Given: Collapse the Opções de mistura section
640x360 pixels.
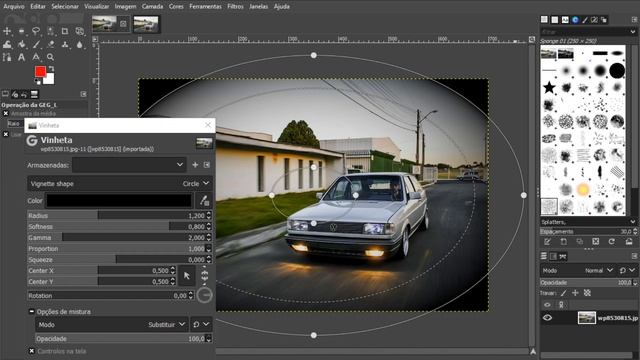Looking at the screenshot, I should point(31,311).
